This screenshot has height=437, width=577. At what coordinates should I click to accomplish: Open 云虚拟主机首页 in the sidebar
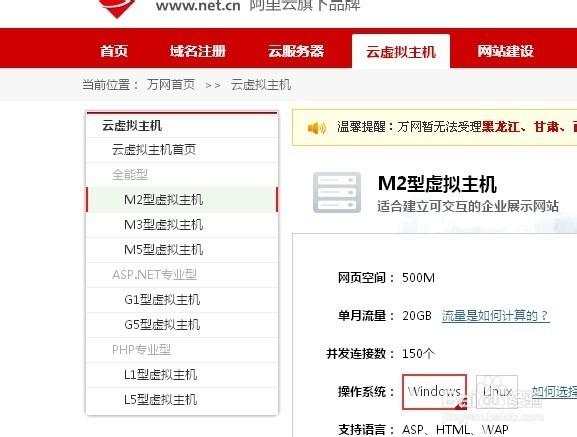[x=182, y=150]
